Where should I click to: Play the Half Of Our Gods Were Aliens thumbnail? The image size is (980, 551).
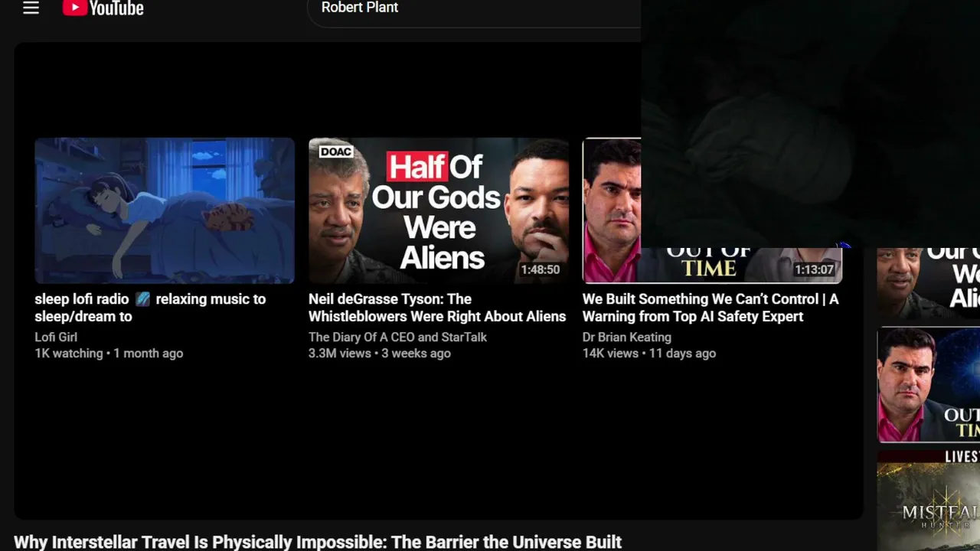pyautogui.click(x=439, y=210)
